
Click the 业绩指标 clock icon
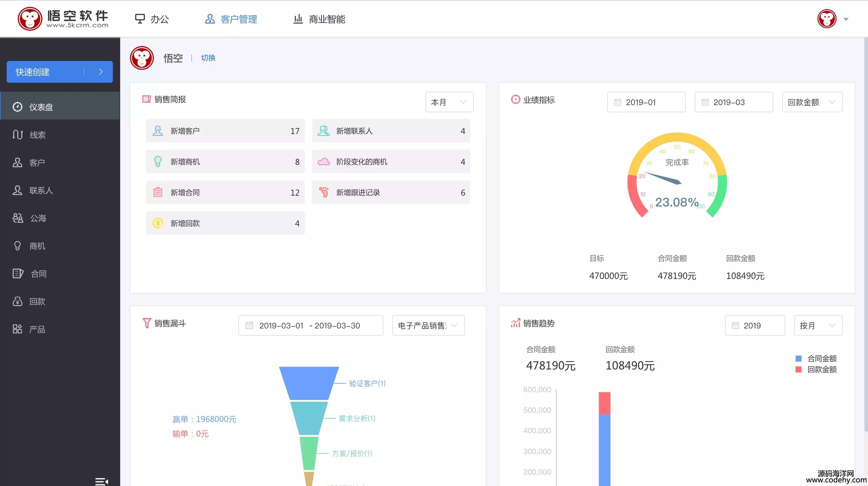[515, 99]
